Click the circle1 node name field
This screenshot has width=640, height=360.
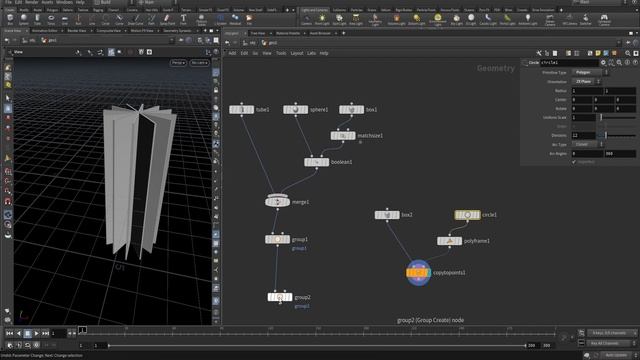pyautogui.click(x=569, y=62)
